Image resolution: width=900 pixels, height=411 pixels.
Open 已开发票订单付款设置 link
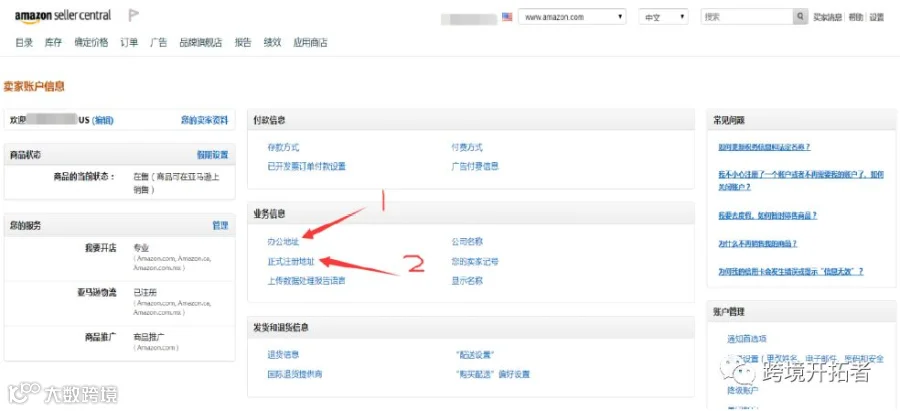(307, 166)
